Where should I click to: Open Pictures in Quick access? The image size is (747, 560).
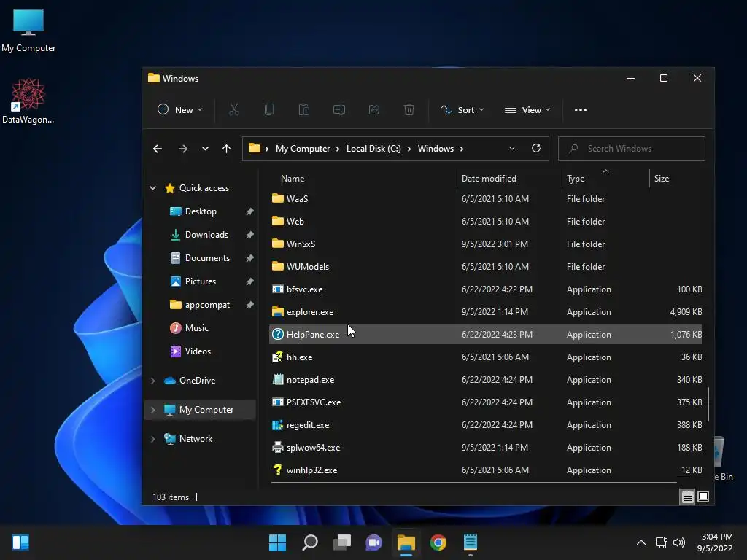coord(200,281)
